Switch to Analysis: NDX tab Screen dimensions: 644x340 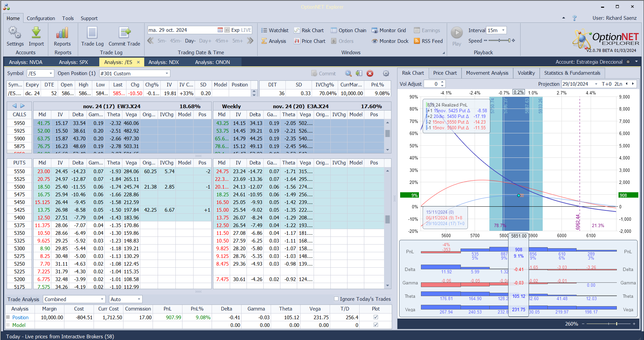pyautogui.click(x=164, y=62)
